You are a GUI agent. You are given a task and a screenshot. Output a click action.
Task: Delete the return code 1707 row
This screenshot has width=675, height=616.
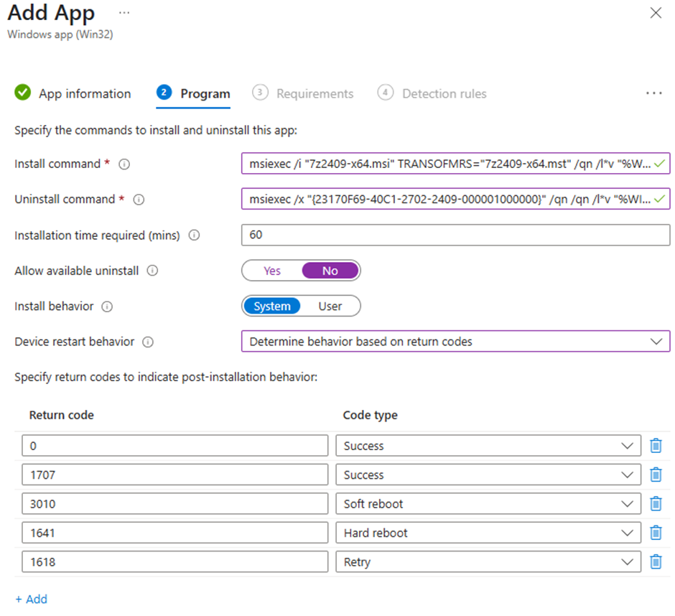pos(656,475)
